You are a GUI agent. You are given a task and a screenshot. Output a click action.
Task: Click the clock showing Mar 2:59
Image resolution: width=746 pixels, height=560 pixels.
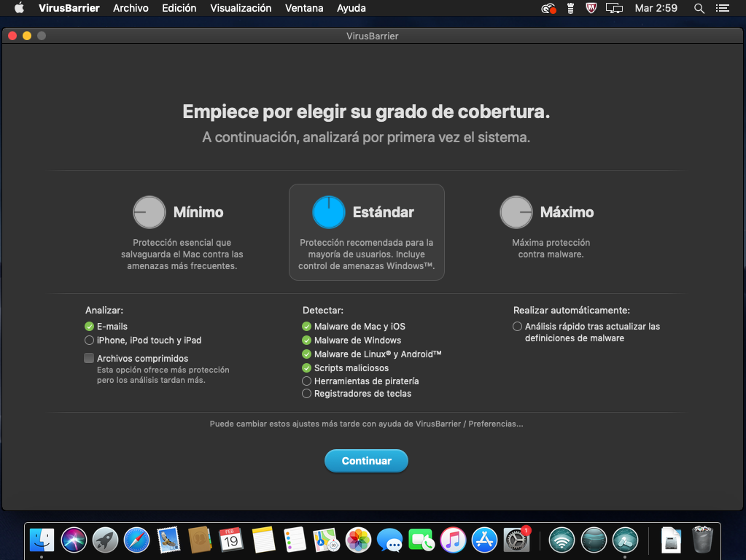pos(656,8)
